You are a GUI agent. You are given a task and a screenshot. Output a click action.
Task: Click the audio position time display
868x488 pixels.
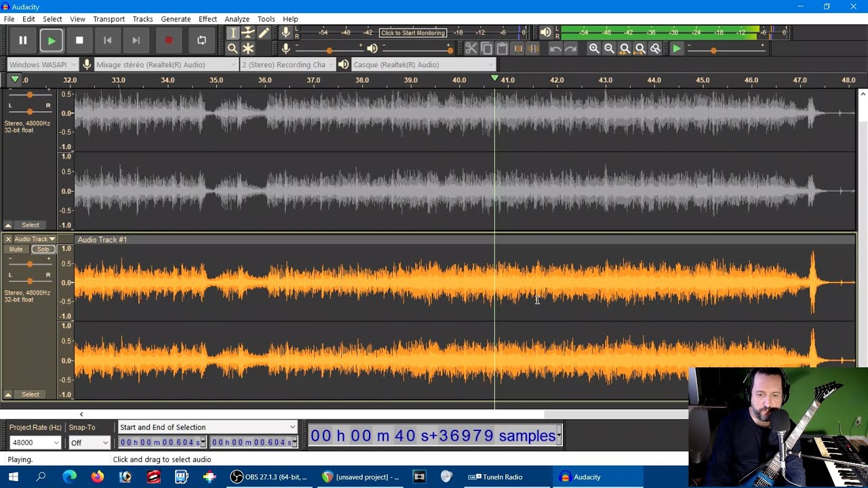click(435, 436)
